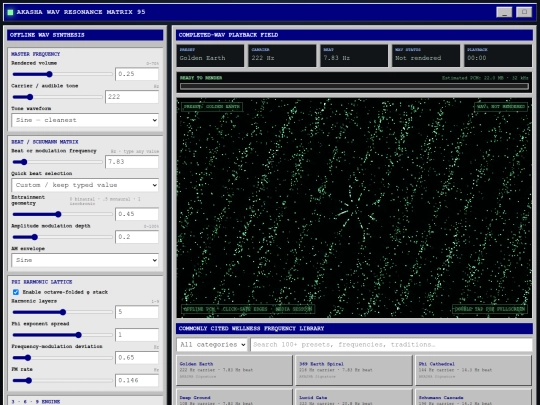Select the Phi exponent spread 1 field
The image size is (540, 405).
pos(137,335)
